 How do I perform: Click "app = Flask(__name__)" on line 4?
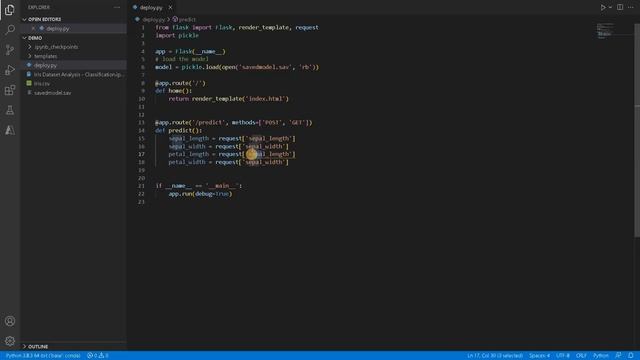pos(190,51)
